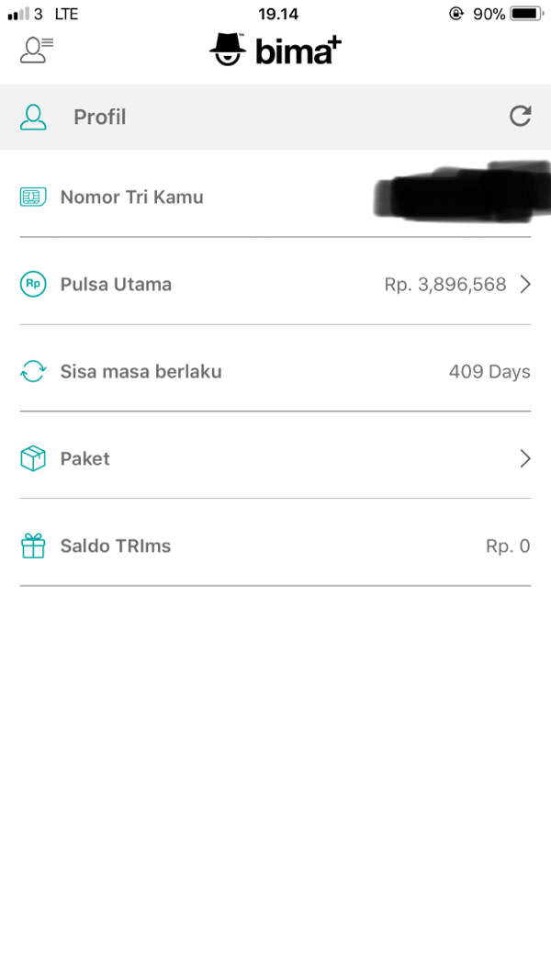Tap the SIM card icon for Nomor Tri Kamu
Viewport: 551px width, 980px height.
(31, 197)
